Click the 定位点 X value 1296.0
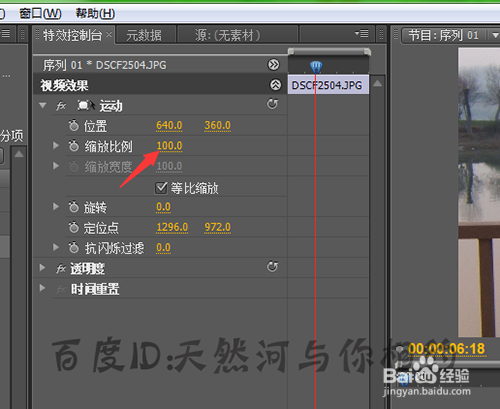The image size is (500, 409). click(172, 228)
